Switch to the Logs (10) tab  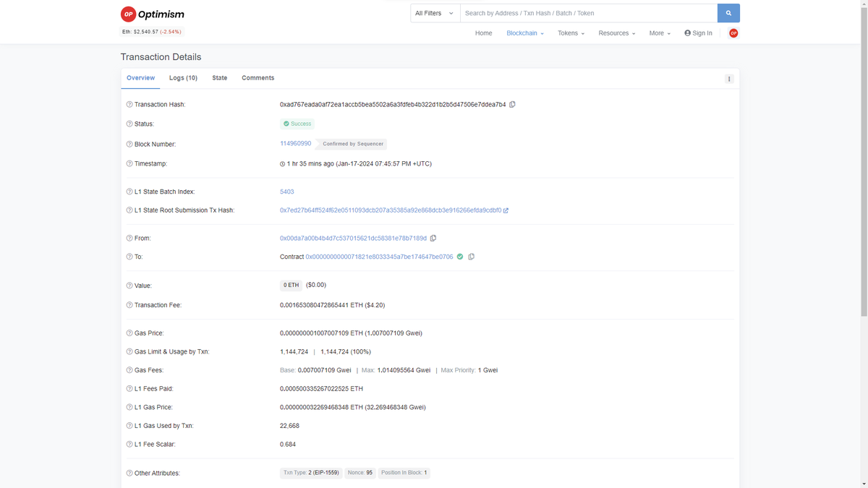183,77
